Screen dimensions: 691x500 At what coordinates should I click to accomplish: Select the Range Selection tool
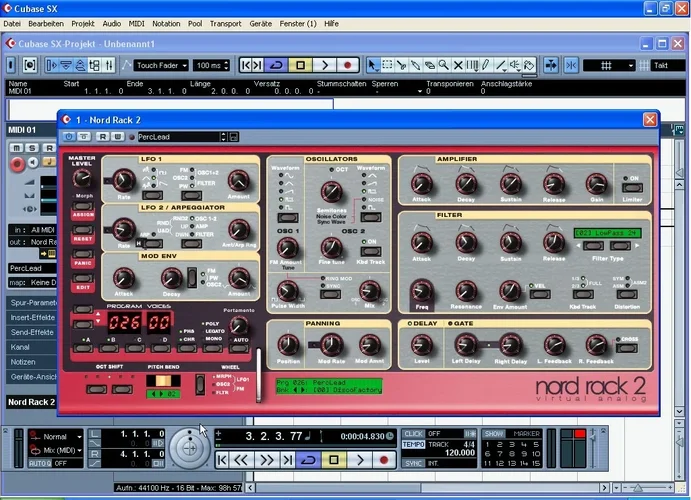(387, 65)
